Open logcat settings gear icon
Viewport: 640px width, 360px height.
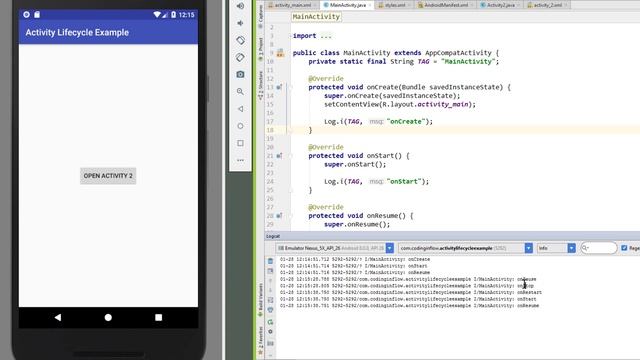pyautogui.click(x=270, y=332)
